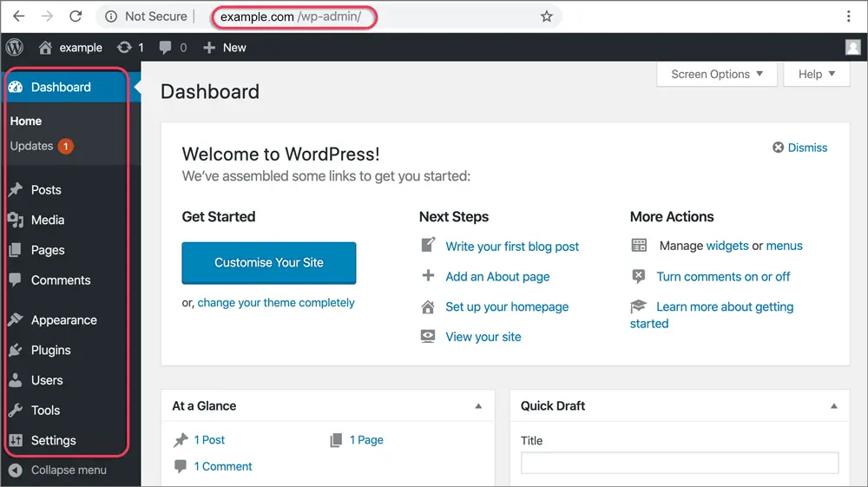Image resolution: width=868 pixels, height=487 pixels.
Task: Collapse the Quick Draft panel
Action: 833,406
